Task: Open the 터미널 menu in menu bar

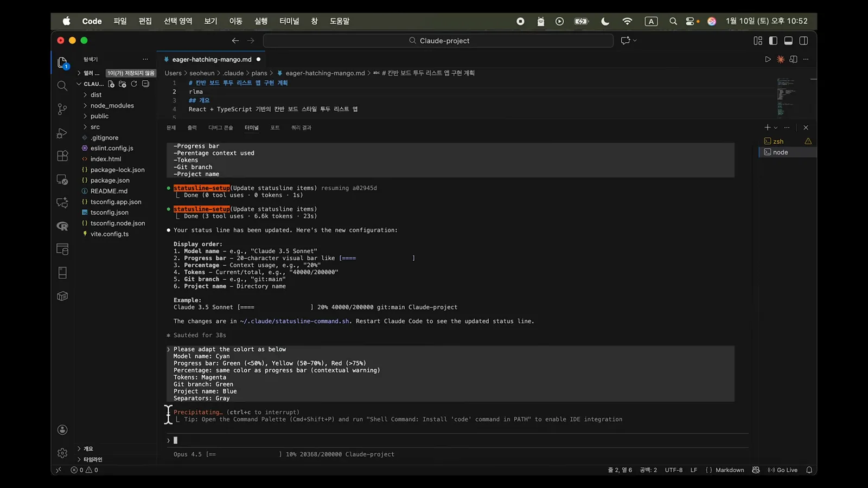Action: click(289, 21)
